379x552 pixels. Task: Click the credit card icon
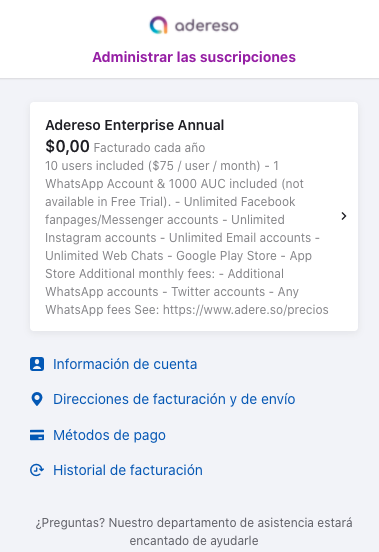[37, 435]
